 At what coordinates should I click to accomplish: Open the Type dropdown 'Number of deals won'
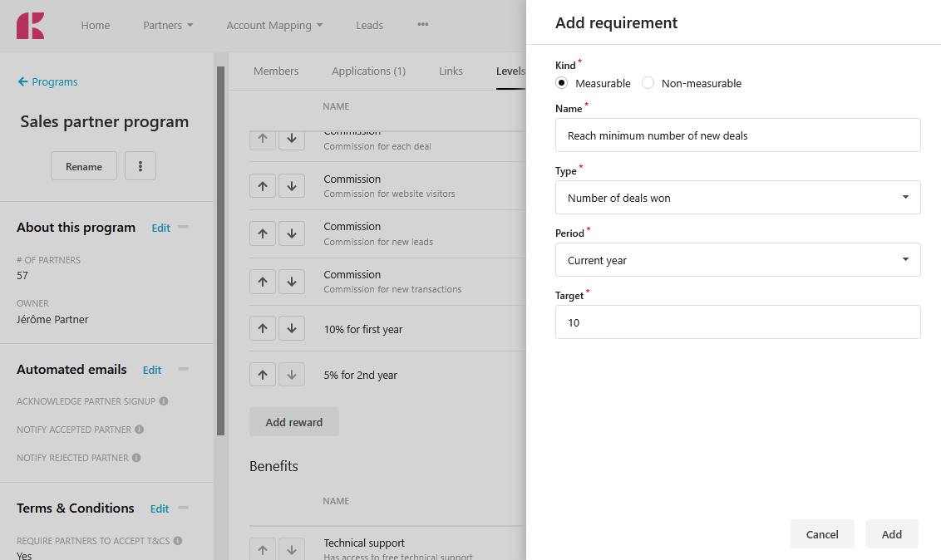pos(737,197)
